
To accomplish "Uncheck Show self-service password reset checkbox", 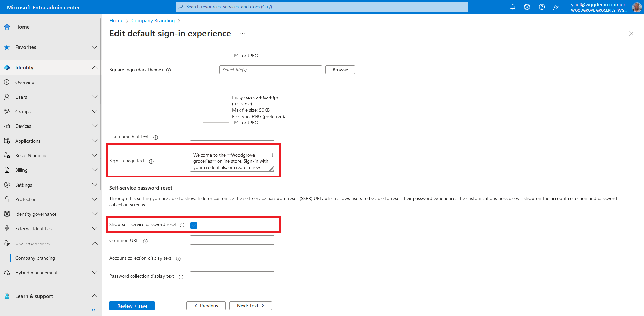I will pos(194,225).
